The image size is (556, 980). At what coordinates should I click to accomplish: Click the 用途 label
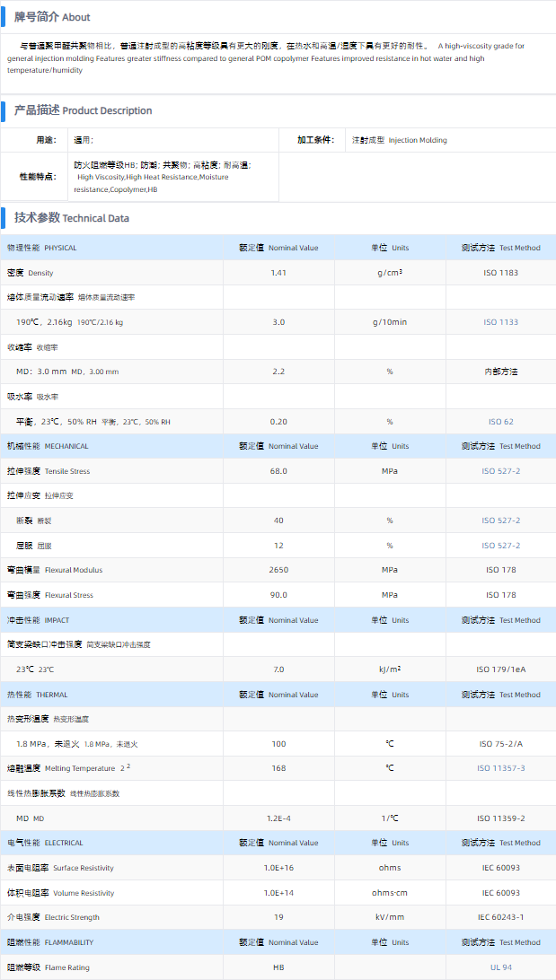(x=47, y=140)
